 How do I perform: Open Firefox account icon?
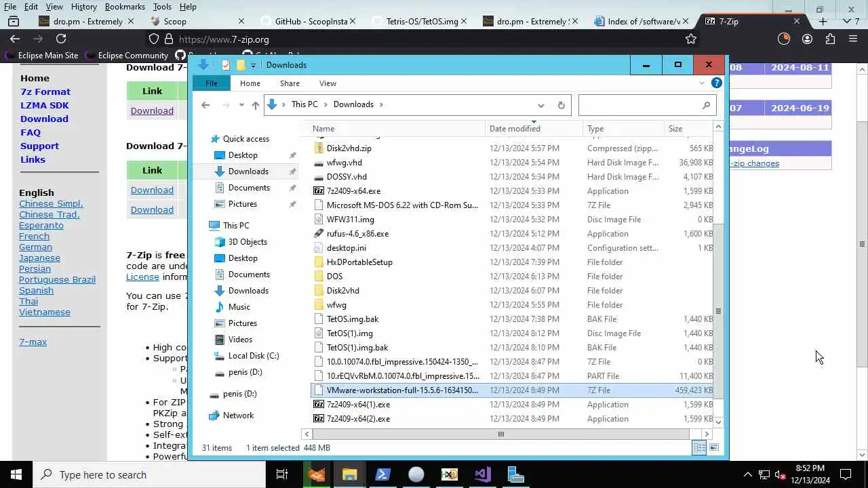point(807,39)
